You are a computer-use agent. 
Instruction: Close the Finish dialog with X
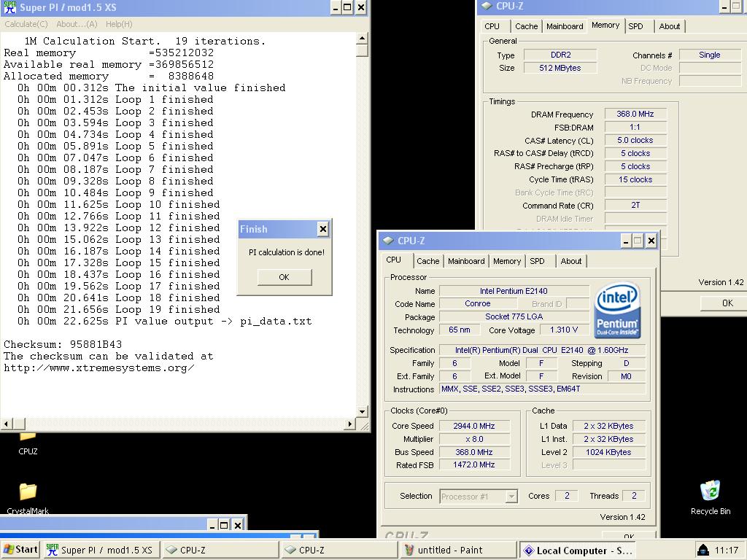coord(323,229)
